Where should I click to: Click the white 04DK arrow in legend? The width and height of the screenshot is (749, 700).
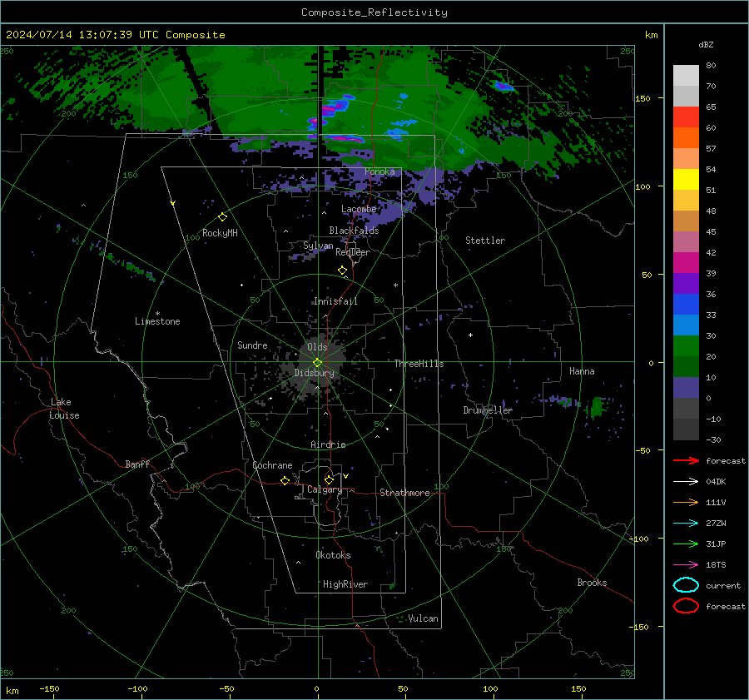coord(686,482)
